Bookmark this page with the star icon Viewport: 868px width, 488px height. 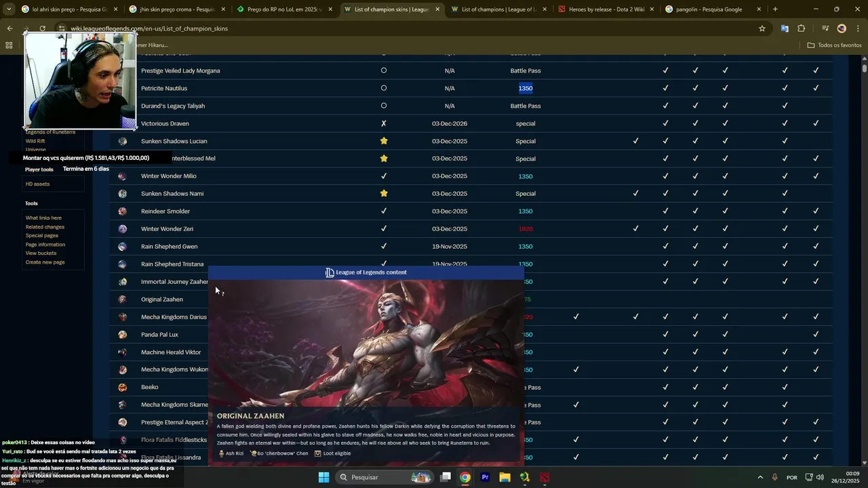tap(762, 28)
